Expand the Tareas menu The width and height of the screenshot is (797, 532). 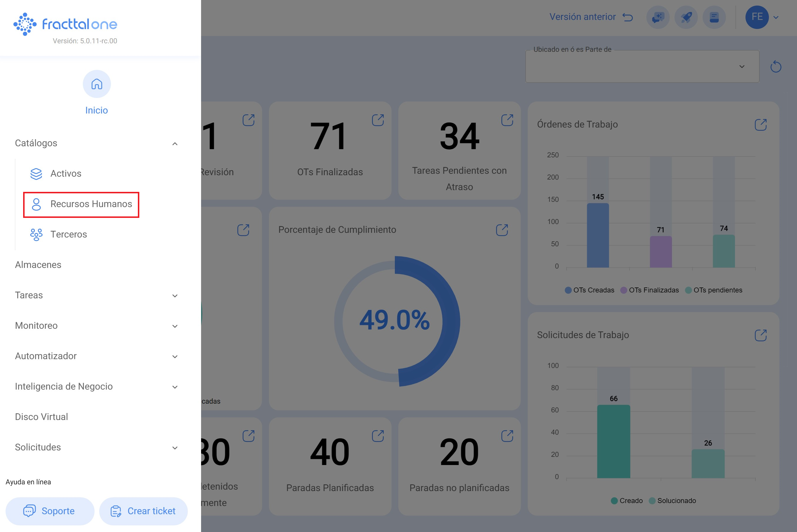[175, 295]
